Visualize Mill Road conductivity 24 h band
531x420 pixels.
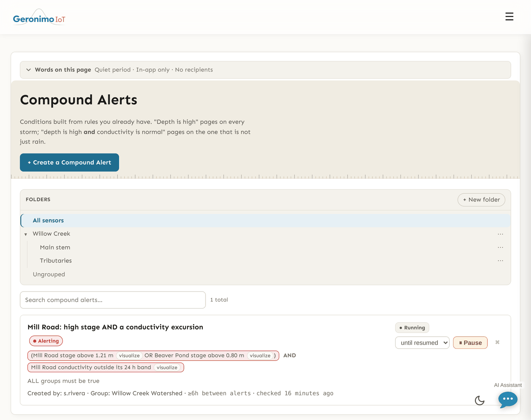167,368
